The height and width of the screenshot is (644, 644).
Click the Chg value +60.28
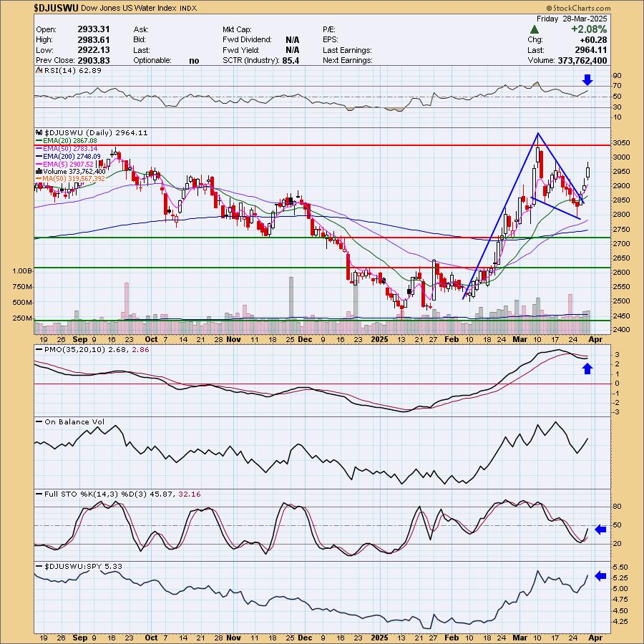pos(592,40)
